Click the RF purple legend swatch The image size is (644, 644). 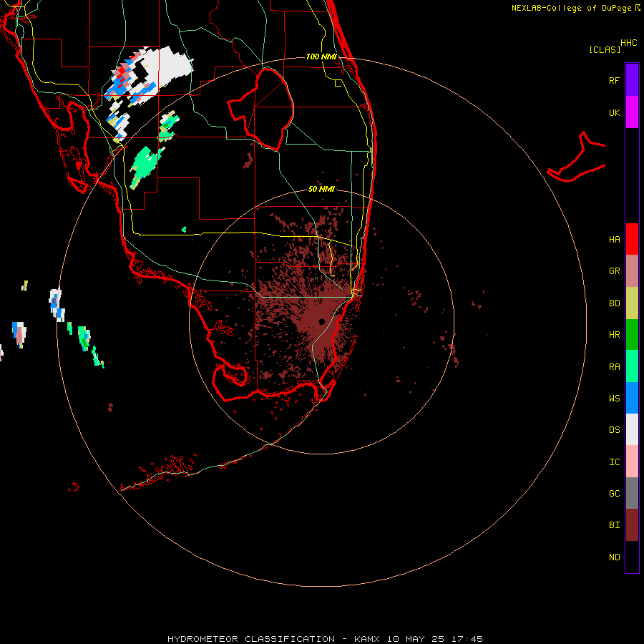pos(632,80)
